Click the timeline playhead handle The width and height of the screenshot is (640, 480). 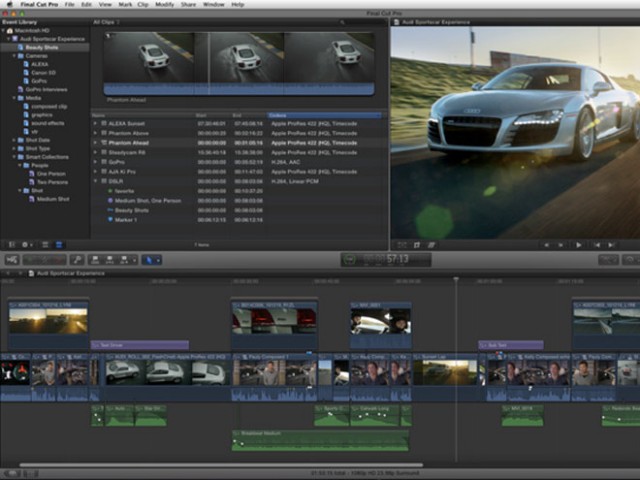(456, 280)
